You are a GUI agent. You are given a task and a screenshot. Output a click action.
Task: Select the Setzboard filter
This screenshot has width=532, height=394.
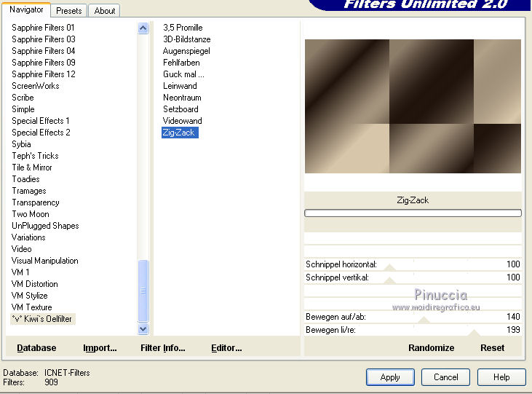pos(180,109)
